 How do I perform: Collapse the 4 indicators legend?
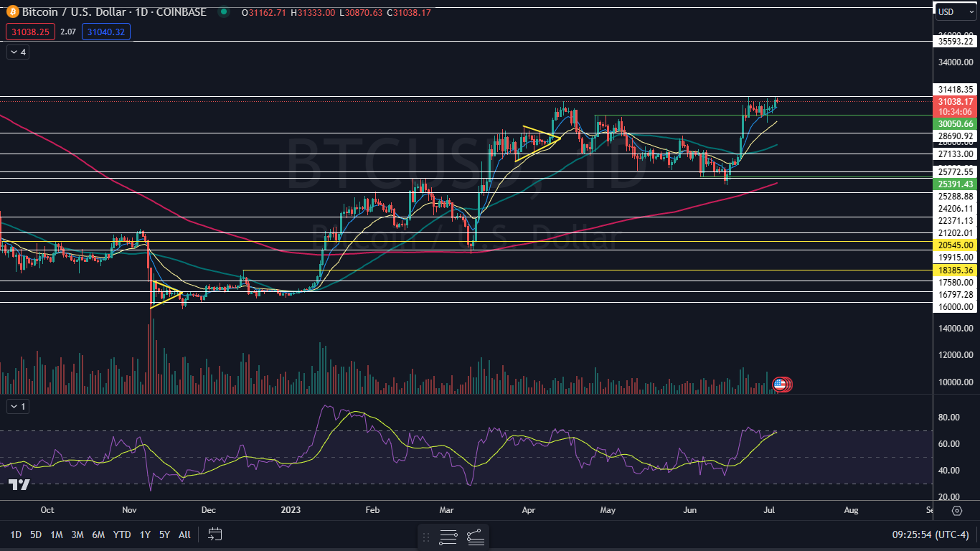[17, 52]
